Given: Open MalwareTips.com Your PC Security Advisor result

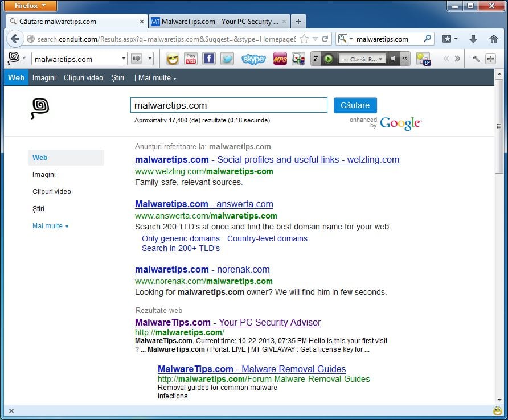Looking at the screenshot, I should pyautogui.click(x=228, y=322).
